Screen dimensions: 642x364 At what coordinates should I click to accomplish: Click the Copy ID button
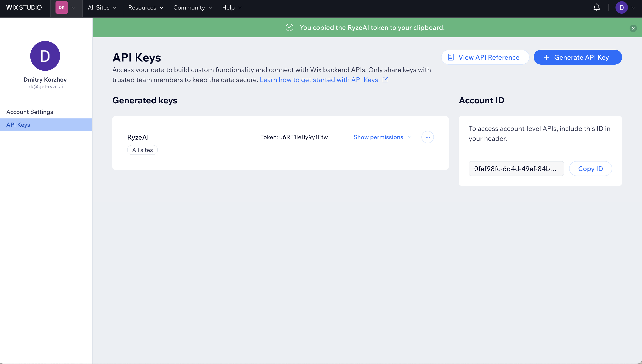point(590,169)
